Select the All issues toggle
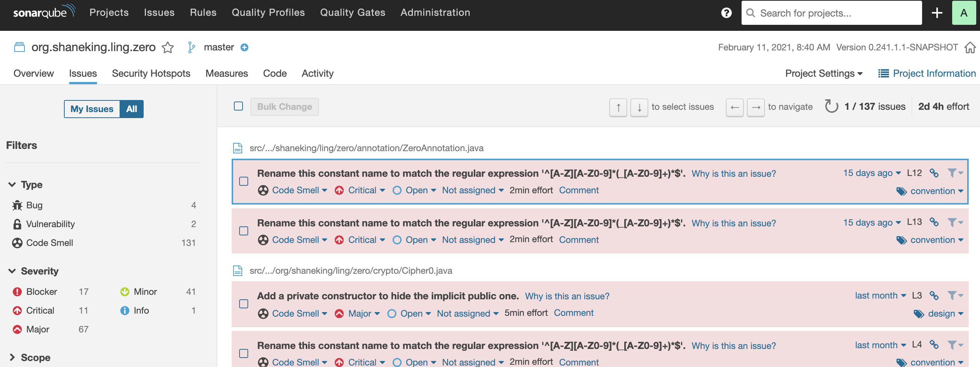 point(132,109)
